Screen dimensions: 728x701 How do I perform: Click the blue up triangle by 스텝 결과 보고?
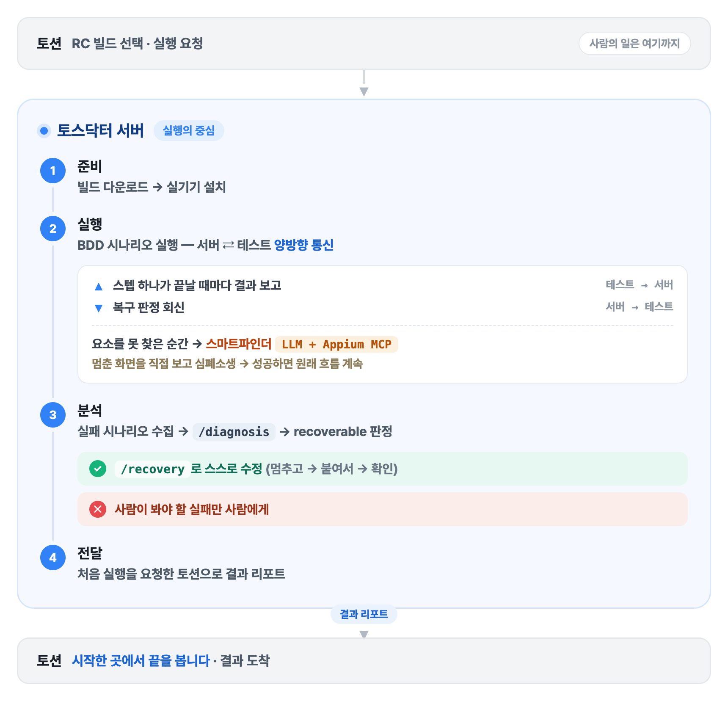(x=99, y=287)
